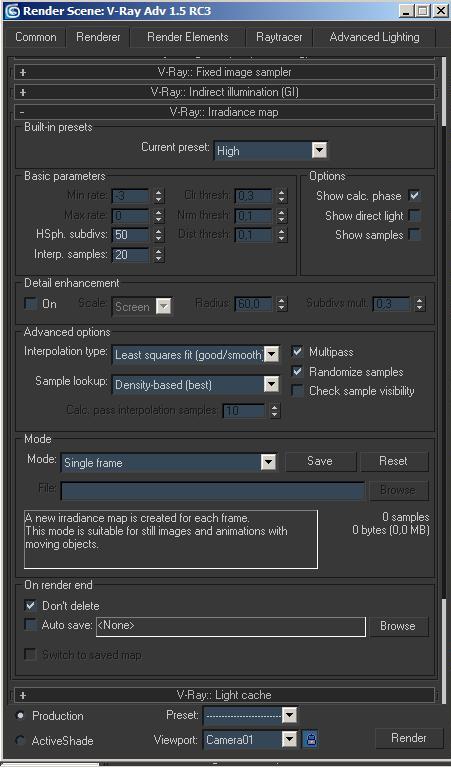Open the Raytracer tab
This screenshot has height=768, width=451.
coord(279,37)
